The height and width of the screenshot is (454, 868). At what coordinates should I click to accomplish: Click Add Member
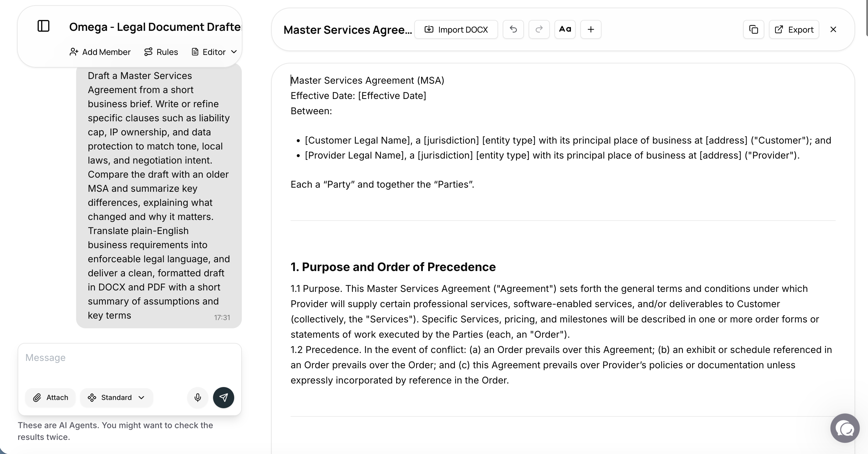(100, 52)
